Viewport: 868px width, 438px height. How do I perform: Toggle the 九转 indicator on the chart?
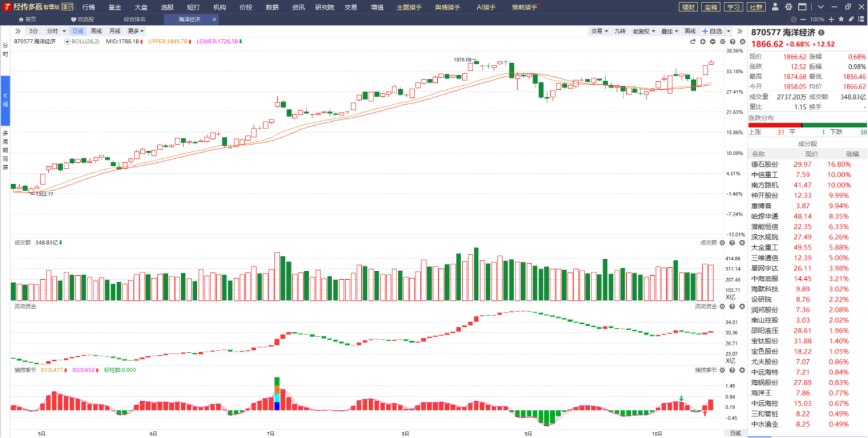(x=620, y=31)
